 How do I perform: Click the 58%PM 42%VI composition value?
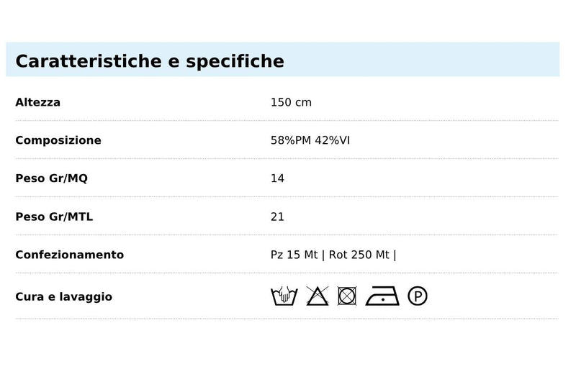click(x=310, y=140)
